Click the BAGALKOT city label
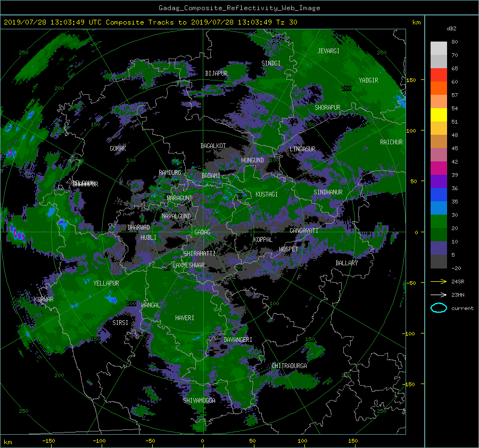Image resolution: width=479 pixels, height=448 pixels. 213,146
